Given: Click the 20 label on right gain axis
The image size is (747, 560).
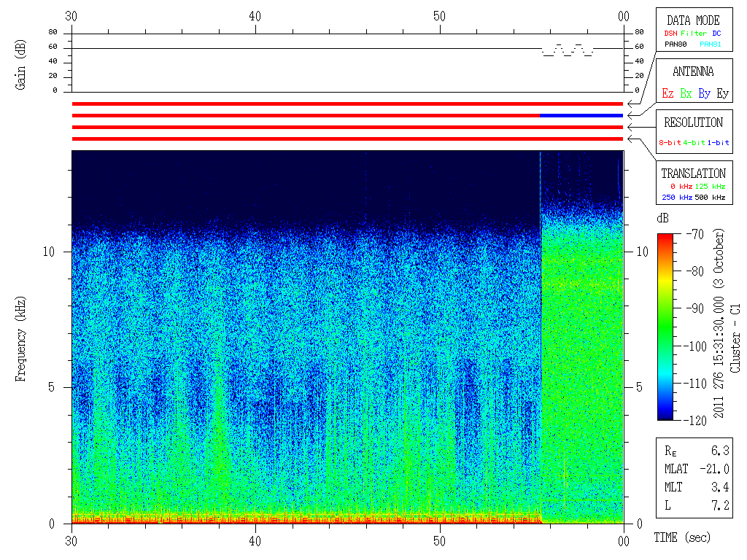Looking at the screenshot, I should [x=639, y=76].
